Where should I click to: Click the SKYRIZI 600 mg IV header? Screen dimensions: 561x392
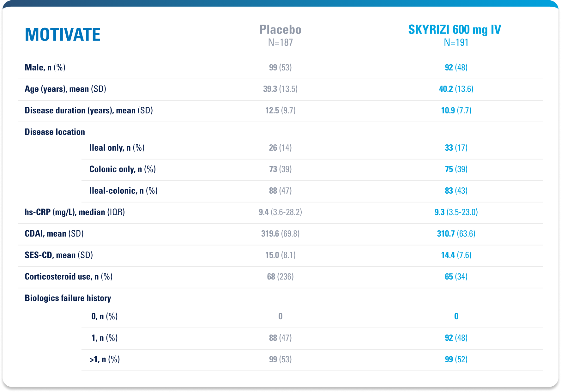pos(454,30)
